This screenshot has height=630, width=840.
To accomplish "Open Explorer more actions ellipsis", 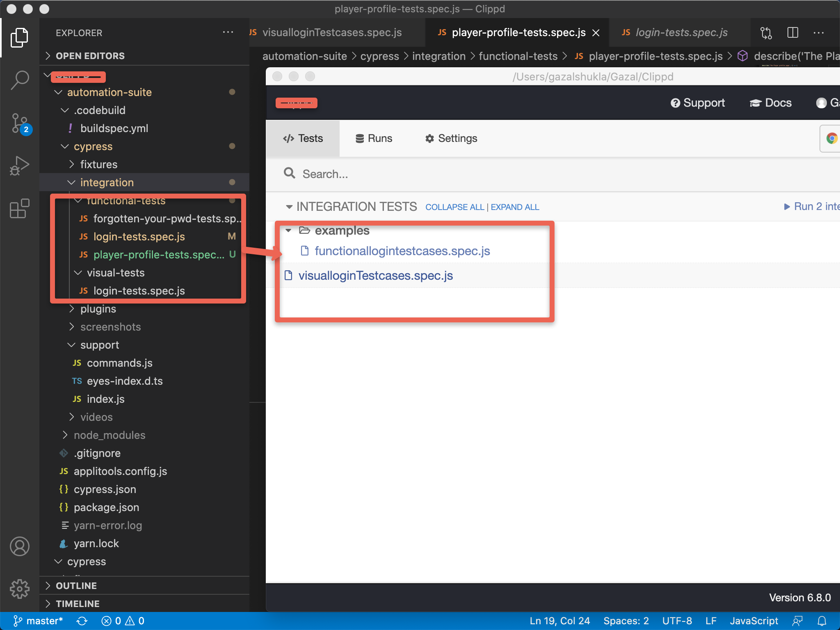I will [x=228, y=32].
